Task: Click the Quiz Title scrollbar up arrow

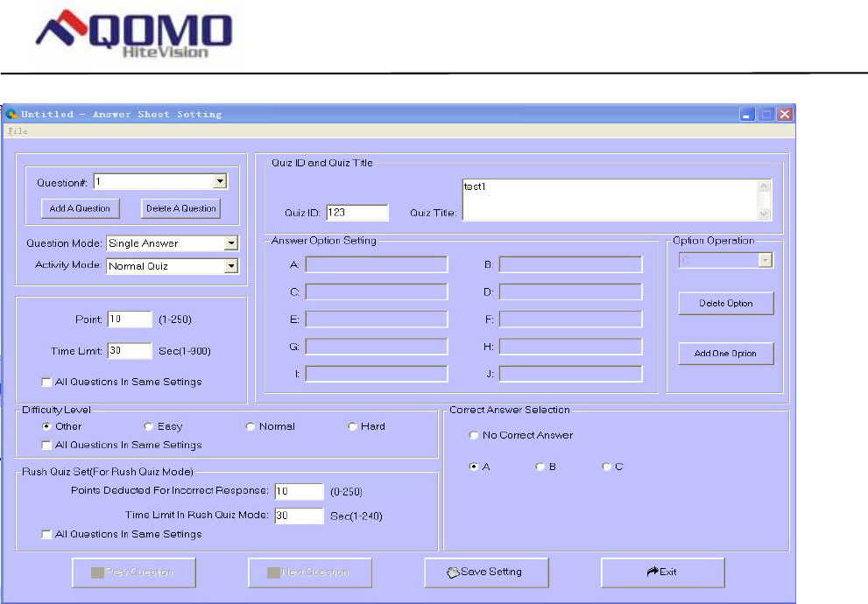Action: [x=764, y=186]
